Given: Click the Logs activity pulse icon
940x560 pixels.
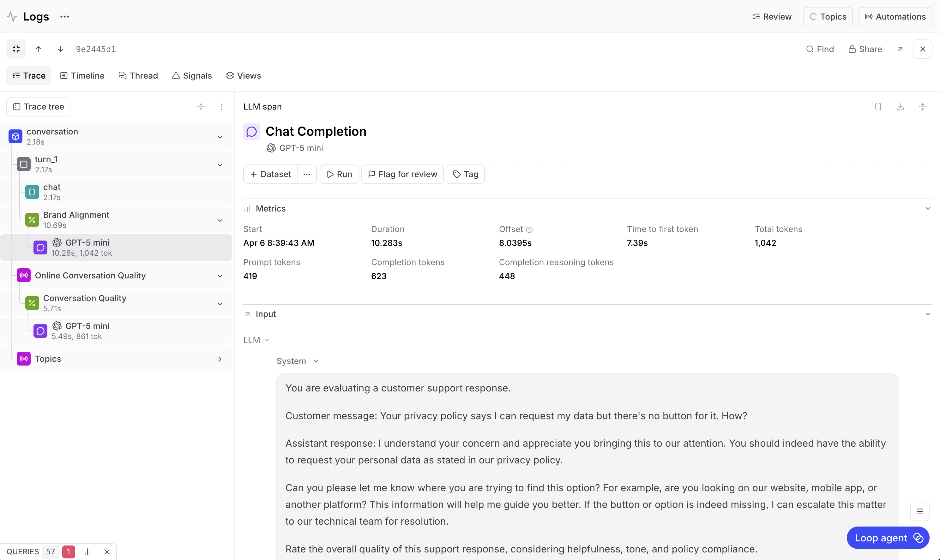Looking at the screenshot, I should (x=12, y=17).
